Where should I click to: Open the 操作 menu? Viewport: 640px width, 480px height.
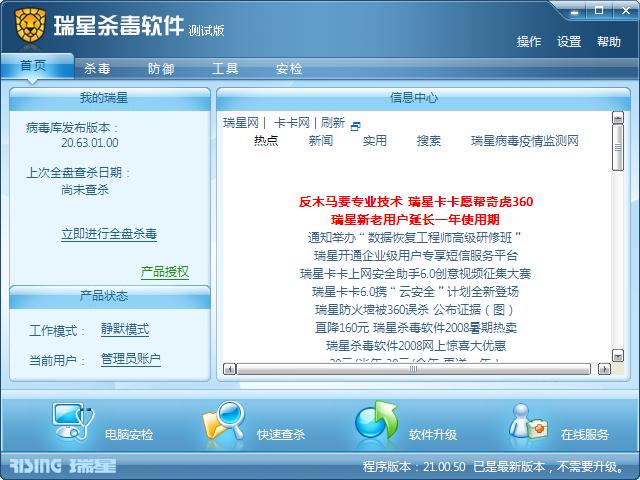pos(529,41)
